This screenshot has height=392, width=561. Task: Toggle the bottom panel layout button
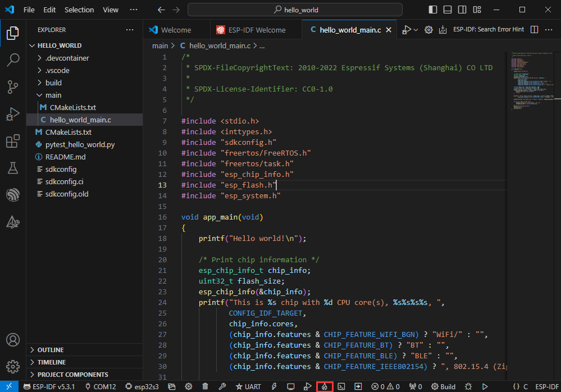(447, 10)
